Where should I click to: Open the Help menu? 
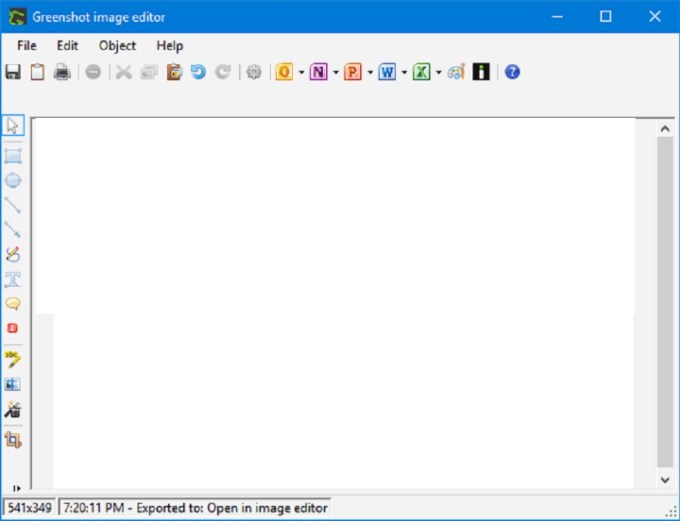point(170,46)
